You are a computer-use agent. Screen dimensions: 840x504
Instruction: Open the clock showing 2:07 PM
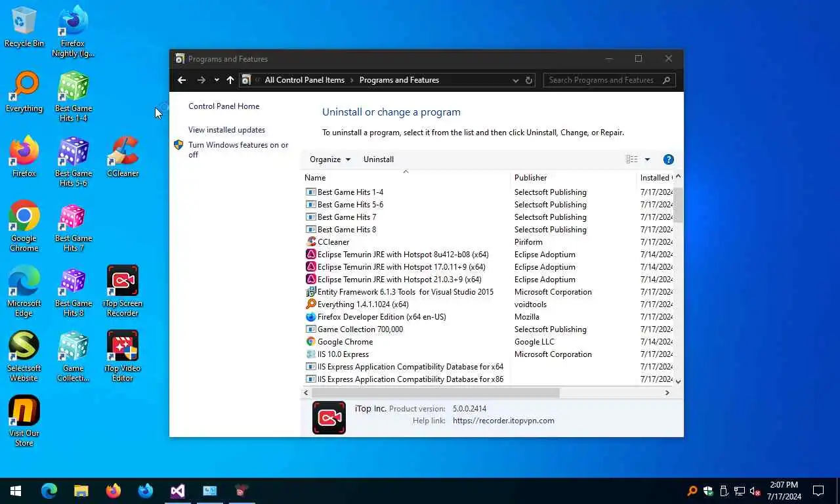783,491
